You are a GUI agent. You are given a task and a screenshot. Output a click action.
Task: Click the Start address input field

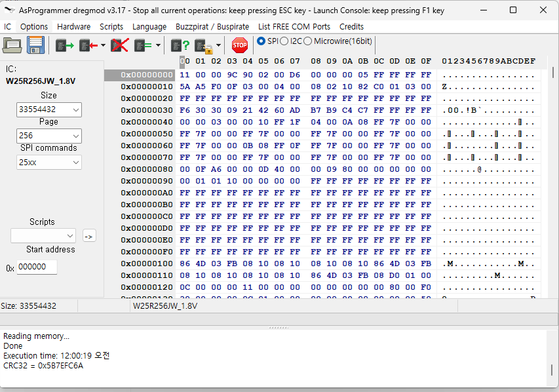coord(37,267)
